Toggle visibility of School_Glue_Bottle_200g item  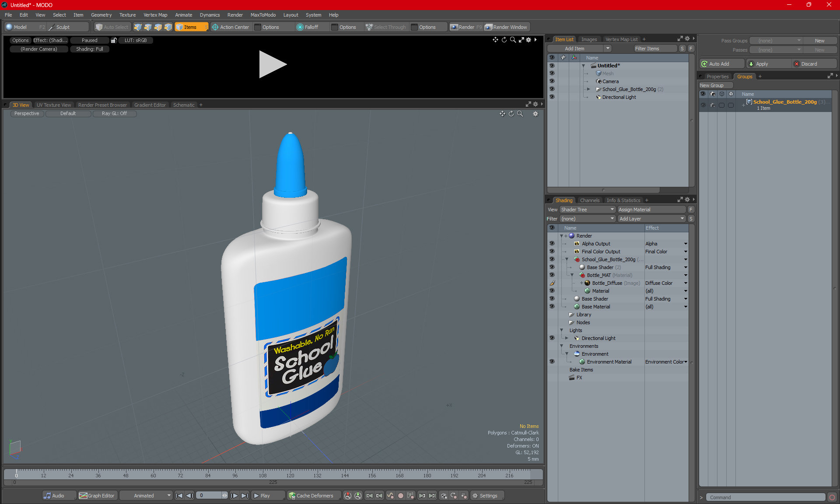click(552, 89)
